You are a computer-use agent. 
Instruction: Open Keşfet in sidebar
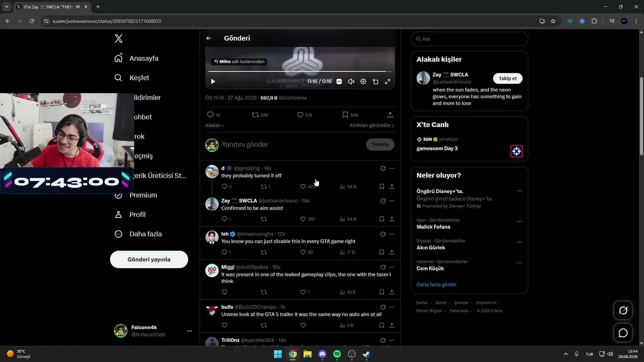132,78
